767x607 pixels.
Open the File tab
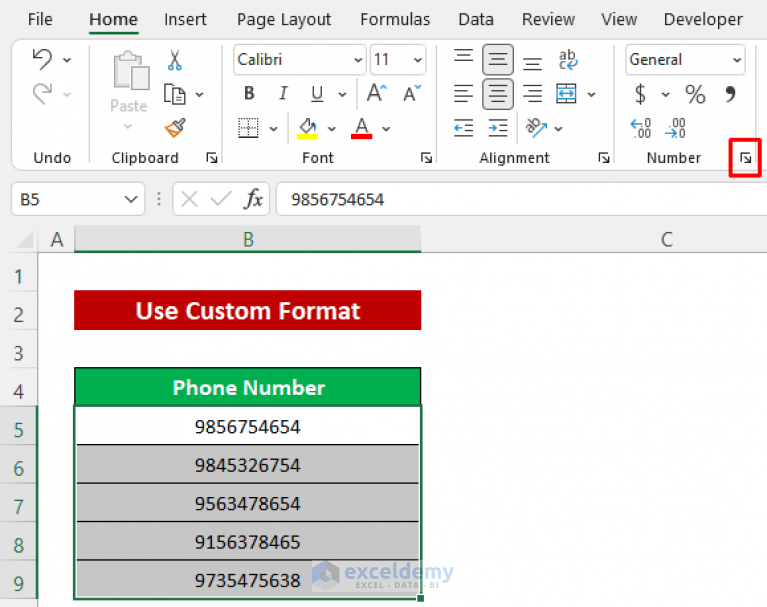[x=40, y=19]
